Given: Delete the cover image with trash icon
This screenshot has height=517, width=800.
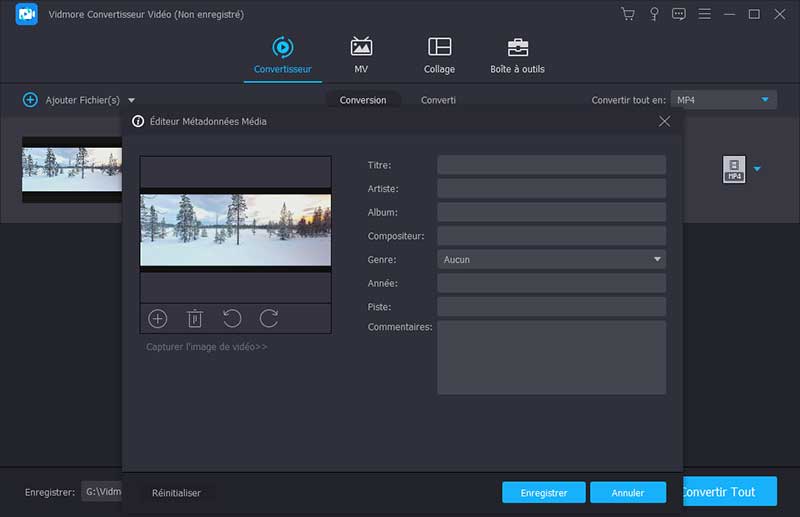Looking at the screenshot, I should (195, 319).
